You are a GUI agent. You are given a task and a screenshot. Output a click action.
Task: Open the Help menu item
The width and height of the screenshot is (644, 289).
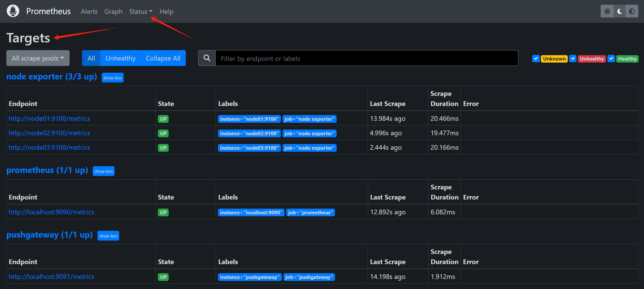[x=166, y=11]
